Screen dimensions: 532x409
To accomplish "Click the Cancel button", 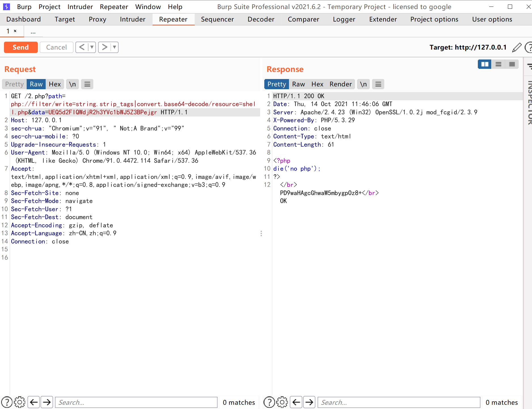I will coord(56,47).
